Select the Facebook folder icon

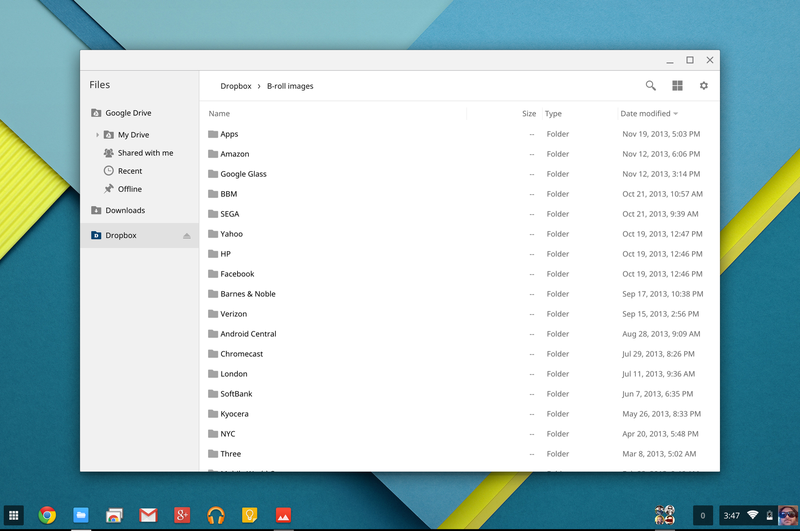pos(213,274)
